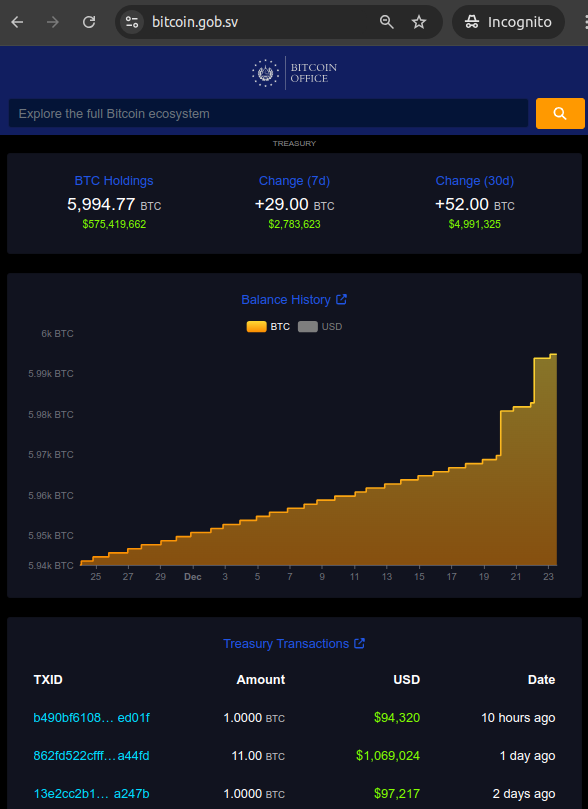This screenshot has height=809, width=588.
Task: Click the 10 hours ago date cell
Action: (x=518, y=718)
